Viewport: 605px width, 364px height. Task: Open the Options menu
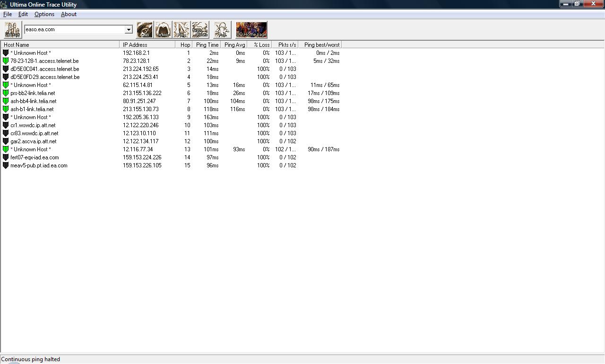pyautogui.click(x=44, y=14)
